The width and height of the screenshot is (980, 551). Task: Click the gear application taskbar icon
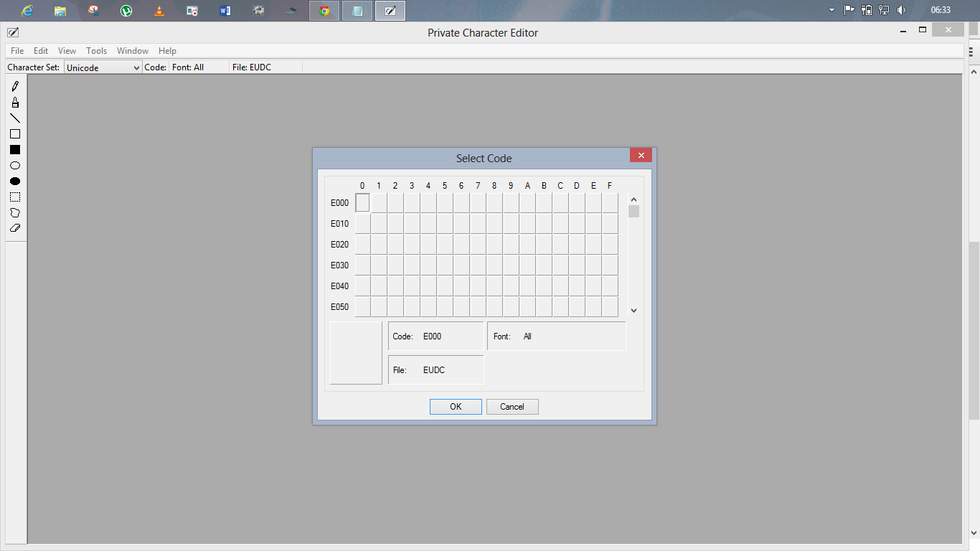(x=258, y=11)
